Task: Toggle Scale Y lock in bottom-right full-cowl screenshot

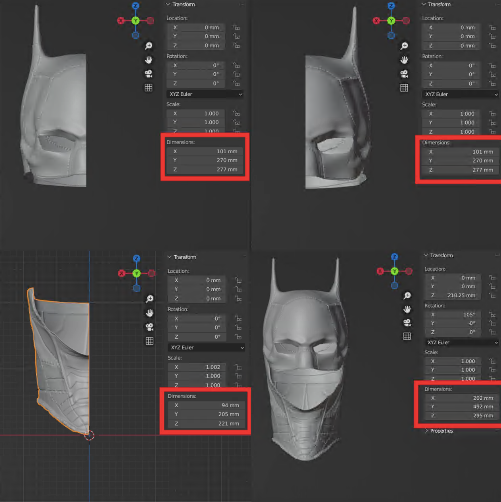Action: tap(493, 370)
